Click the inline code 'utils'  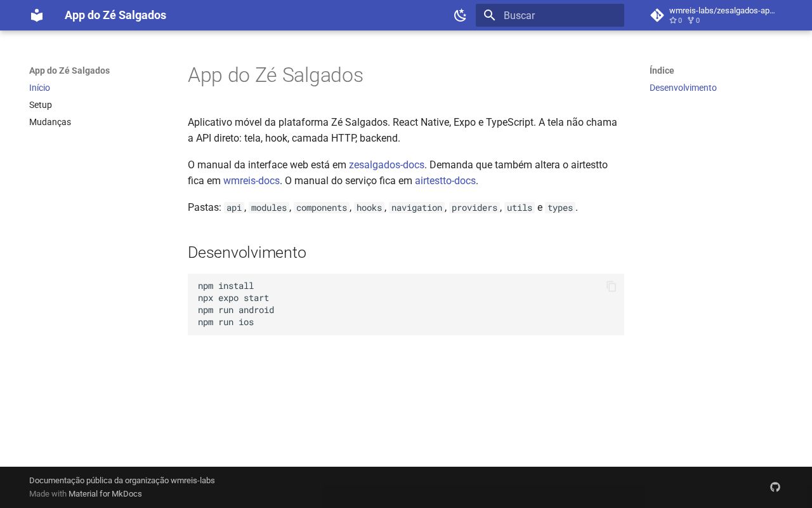[520, 208]
